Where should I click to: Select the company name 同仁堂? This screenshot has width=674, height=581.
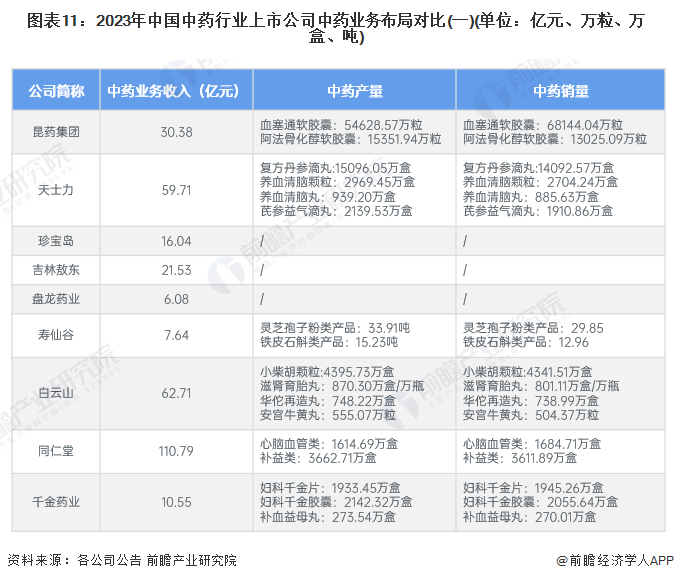pos(56,451)
